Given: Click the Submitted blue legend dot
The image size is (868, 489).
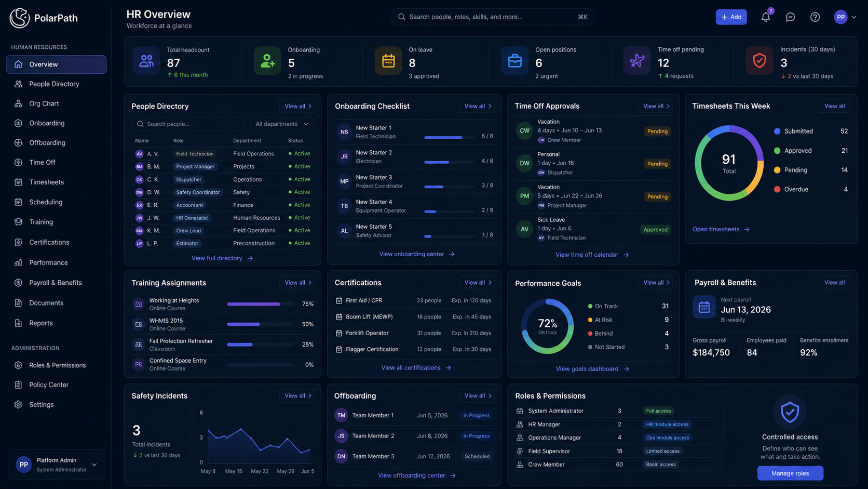Looking at the screenshot, I should tap(777, 131).
